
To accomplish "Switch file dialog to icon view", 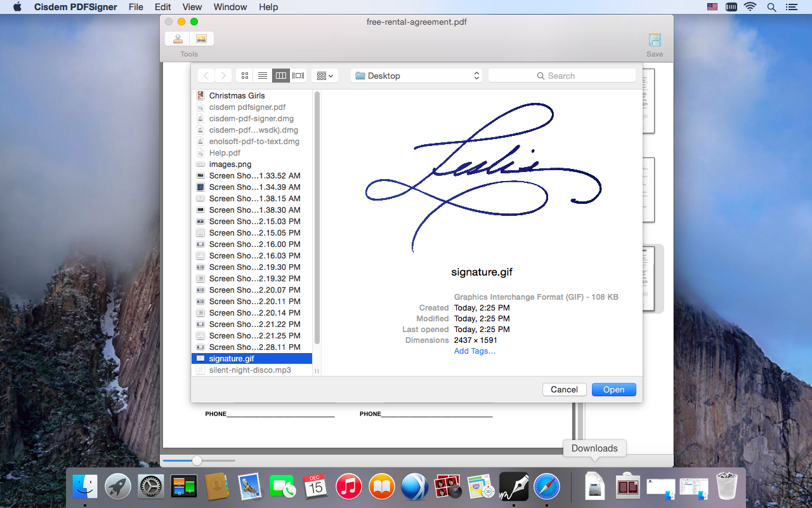I will coord(245,76).
